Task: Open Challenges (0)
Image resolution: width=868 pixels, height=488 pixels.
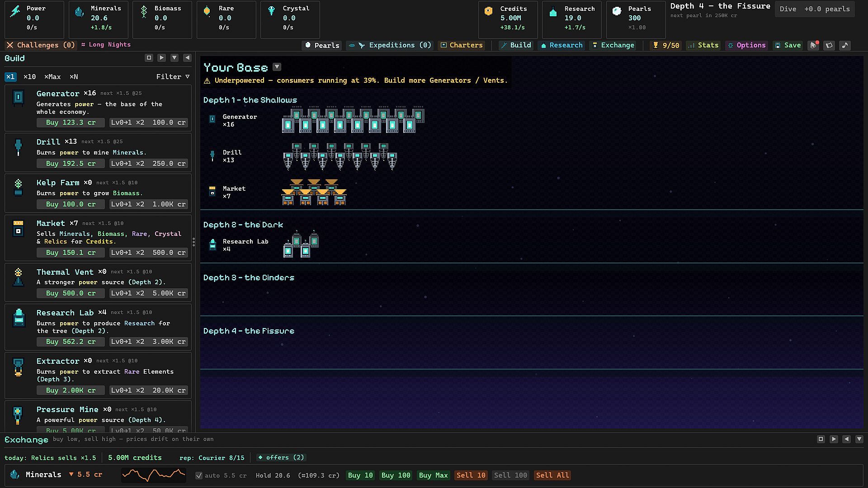Action: [x=41, y=45]
